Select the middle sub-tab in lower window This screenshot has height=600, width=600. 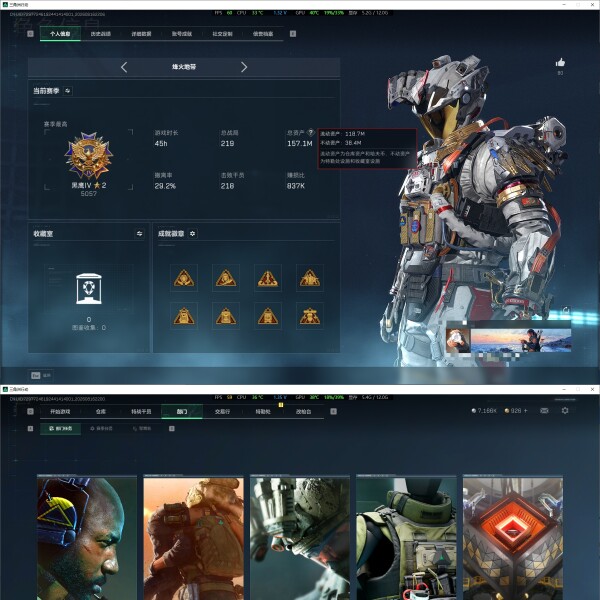pyautogui.click(x=101, y=428)
